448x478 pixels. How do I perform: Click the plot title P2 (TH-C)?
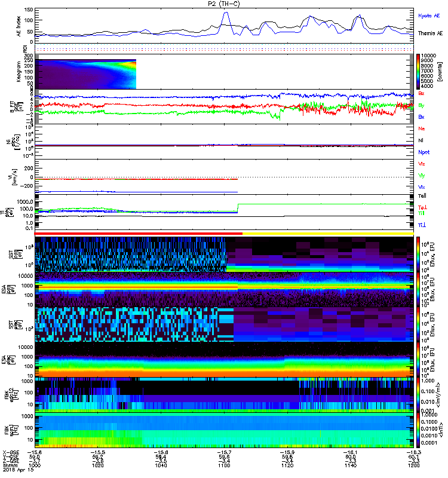click(223, 4)
